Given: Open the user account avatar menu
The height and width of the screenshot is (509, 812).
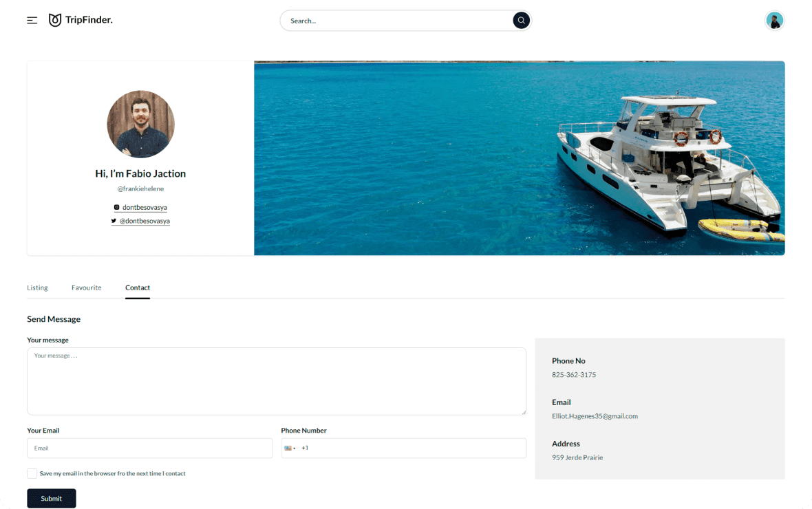Looking at the screenshot, I should (x=774, y=21).
